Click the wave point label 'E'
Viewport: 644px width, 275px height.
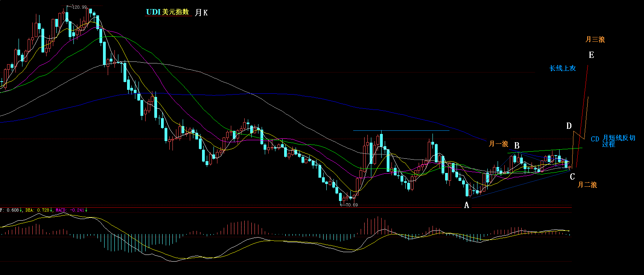pos(591,55)
